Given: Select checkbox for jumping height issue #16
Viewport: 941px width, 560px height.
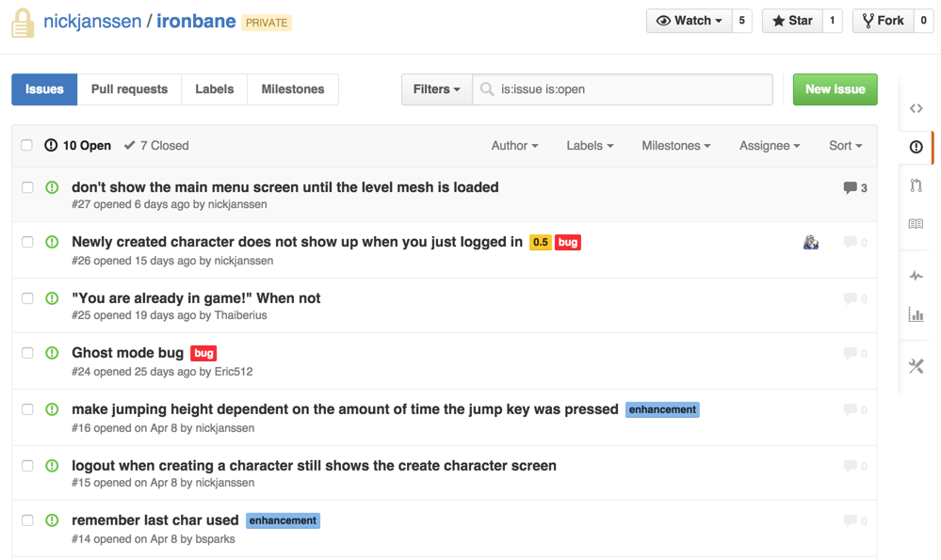Looking at the screenshot, I should click(27, 408).
